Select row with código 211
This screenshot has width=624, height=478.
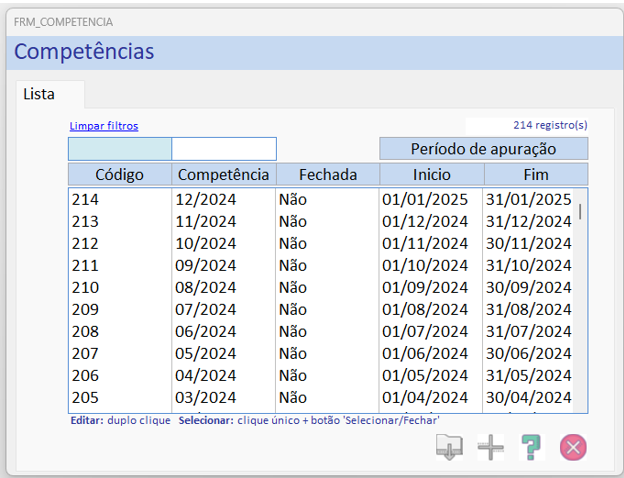pos(321,265)
